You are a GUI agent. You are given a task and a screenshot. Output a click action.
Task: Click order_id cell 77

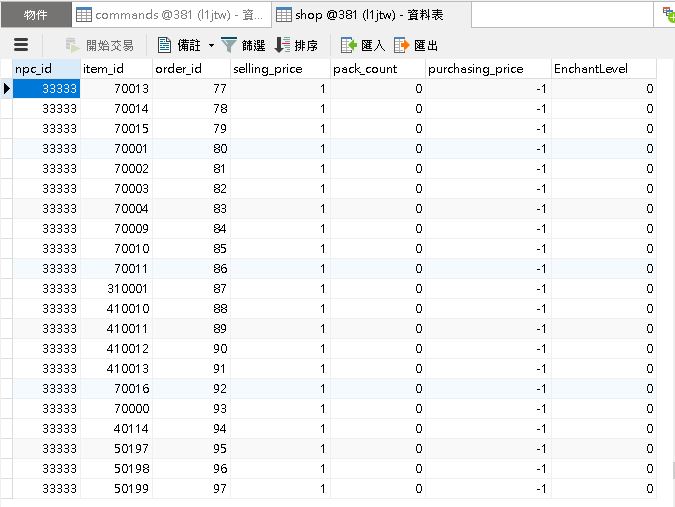(x=191, y=89)
